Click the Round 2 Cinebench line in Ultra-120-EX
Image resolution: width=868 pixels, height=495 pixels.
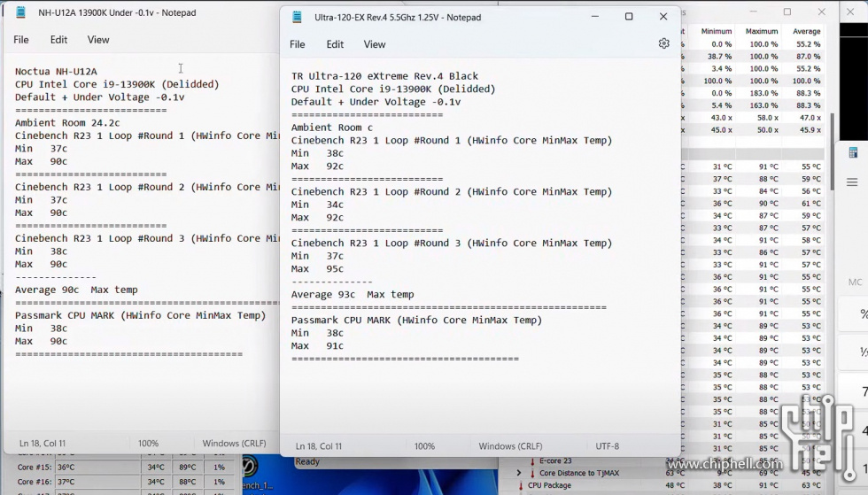[452, 192]
